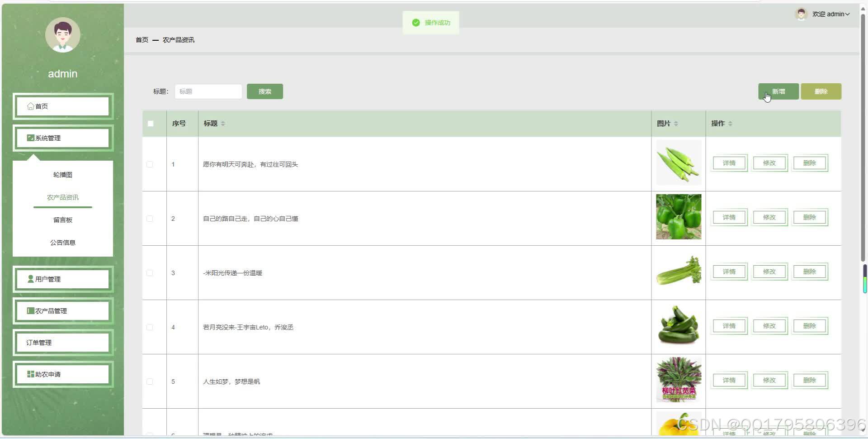Screen dimensions: 868x439
Task: Click 详情 for row 5
Action: (x=729, y=380)
